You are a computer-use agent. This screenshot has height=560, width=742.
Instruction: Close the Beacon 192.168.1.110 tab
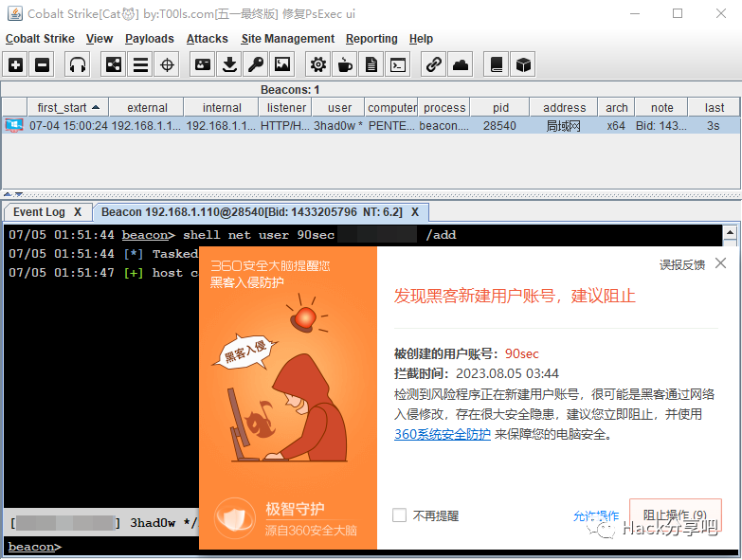coord(415,212)
